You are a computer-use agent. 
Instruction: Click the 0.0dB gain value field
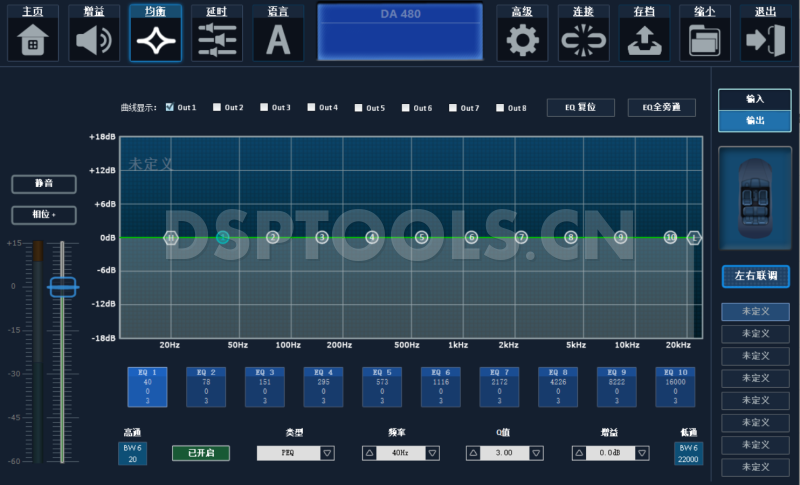coord(610,453)
